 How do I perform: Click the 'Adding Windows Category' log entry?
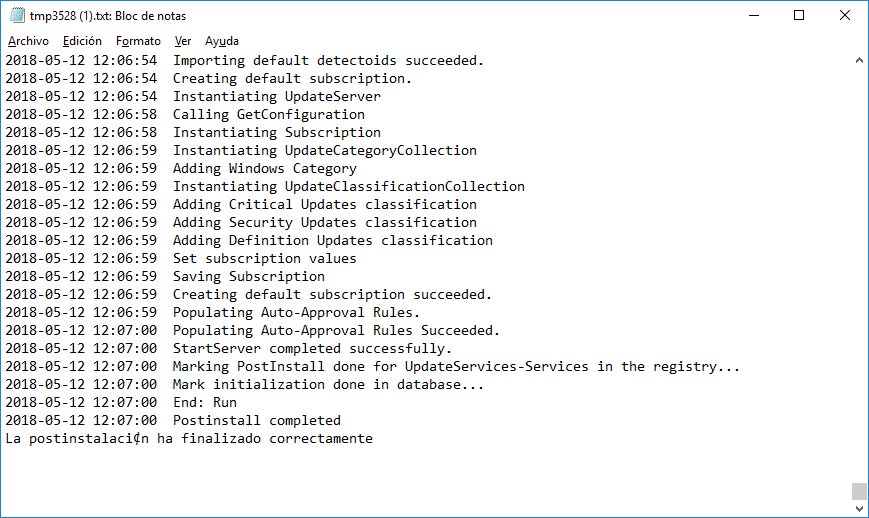(264, 168)
